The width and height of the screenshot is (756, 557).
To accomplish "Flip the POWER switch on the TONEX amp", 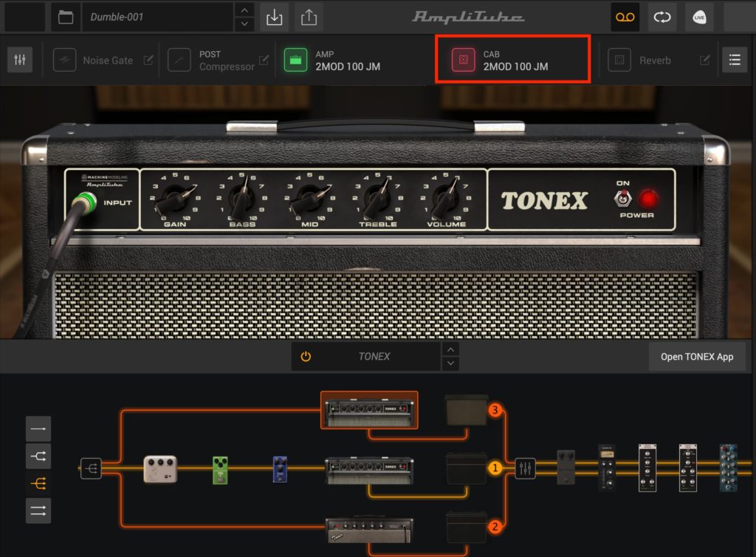I will (625, 198).
